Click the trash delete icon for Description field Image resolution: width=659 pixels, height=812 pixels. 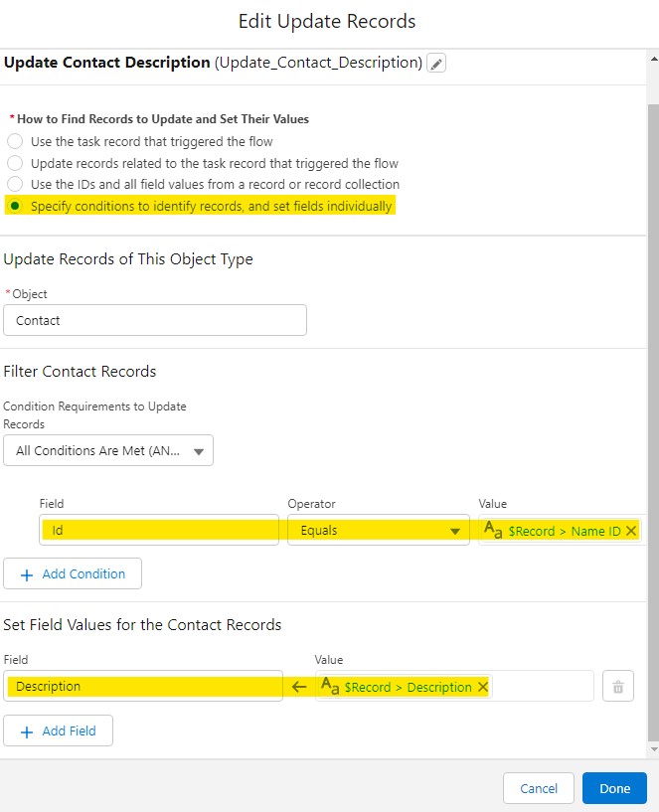[x=617, y=687]
